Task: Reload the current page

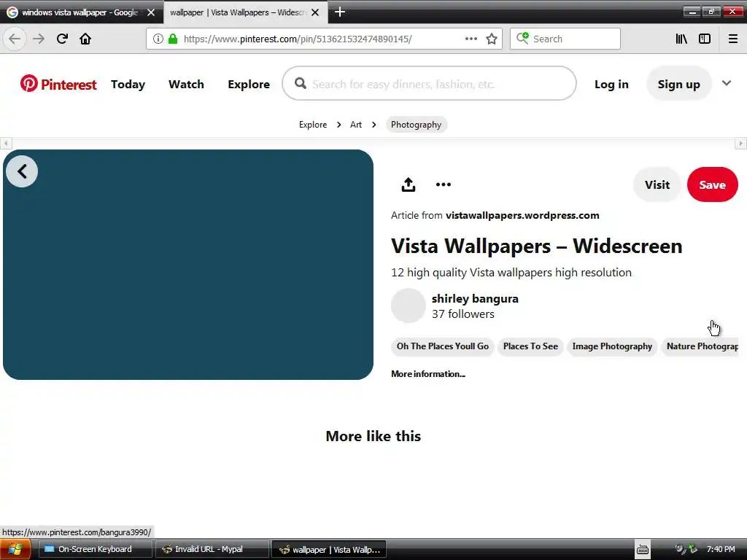Action: pos(62,39)
